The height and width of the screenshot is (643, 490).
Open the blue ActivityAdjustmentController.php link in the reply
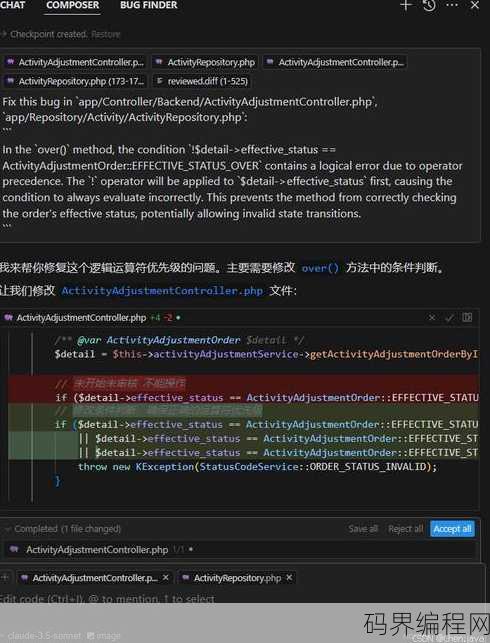[x=162, y=291]
